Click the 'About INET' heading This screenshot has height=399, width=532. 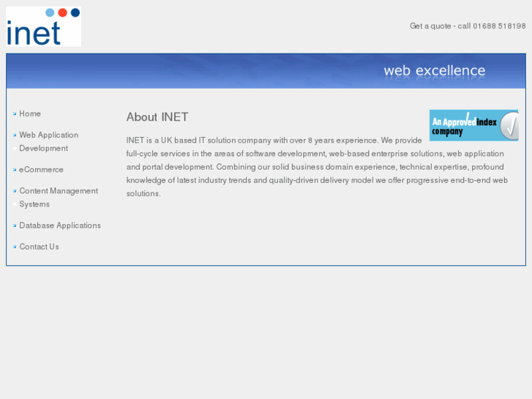[157, 117]
